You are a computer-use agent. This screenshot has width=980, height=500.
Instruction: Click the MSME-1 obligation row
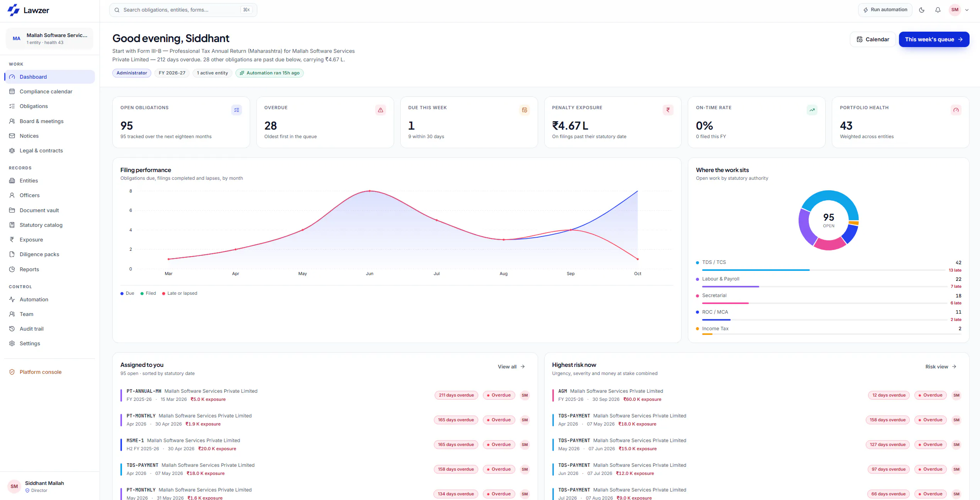[x=325, y=444]
